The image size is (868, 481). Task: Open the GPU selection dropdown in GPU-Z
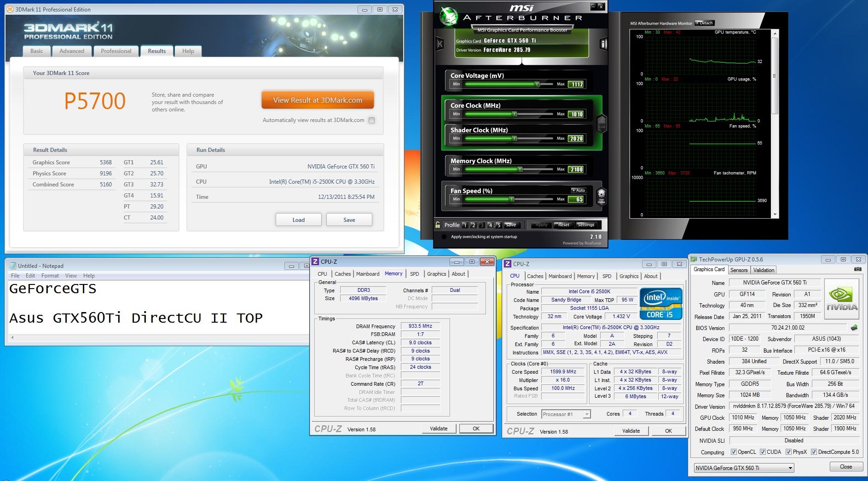(744, 468)
